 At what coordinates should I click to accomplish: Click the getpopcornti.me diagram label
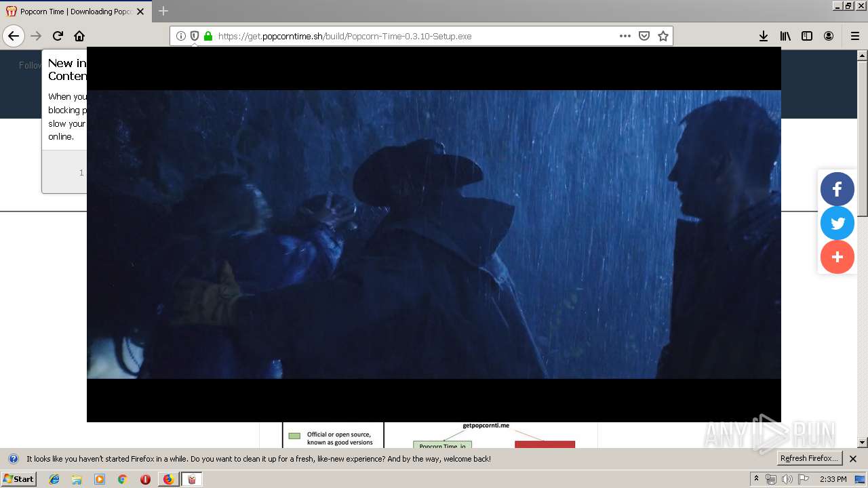486,426
